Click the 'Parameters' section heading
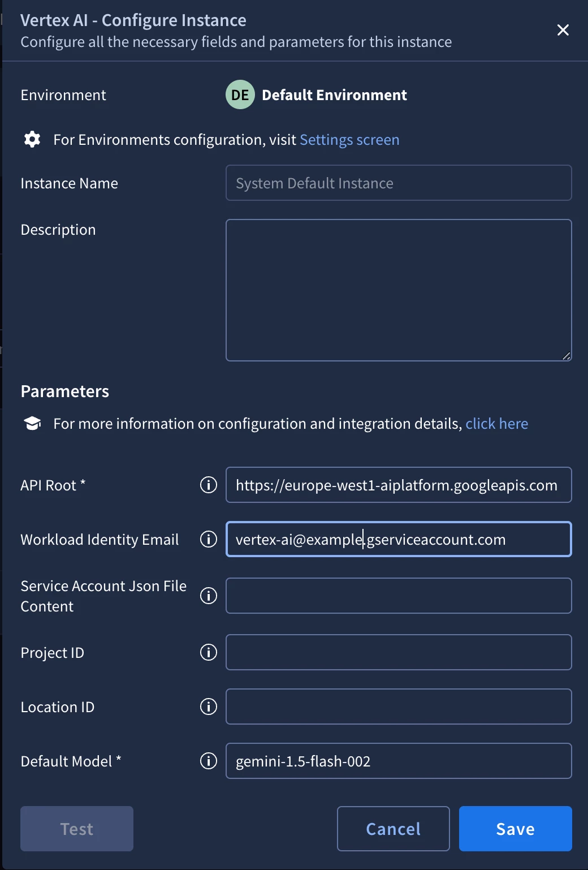588x870 pixels. coord(65,391)
